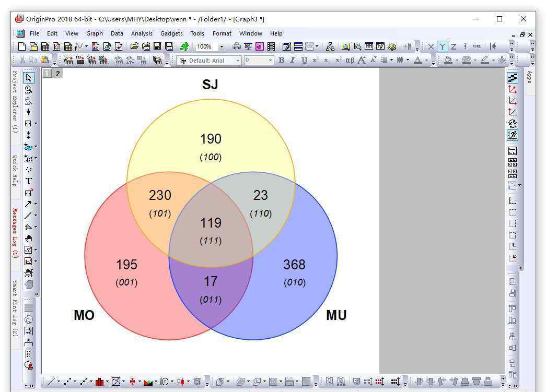Screen dimensions: 546x392
Task: Save the project with the floppy disk icon
Action: click(157, 46)
